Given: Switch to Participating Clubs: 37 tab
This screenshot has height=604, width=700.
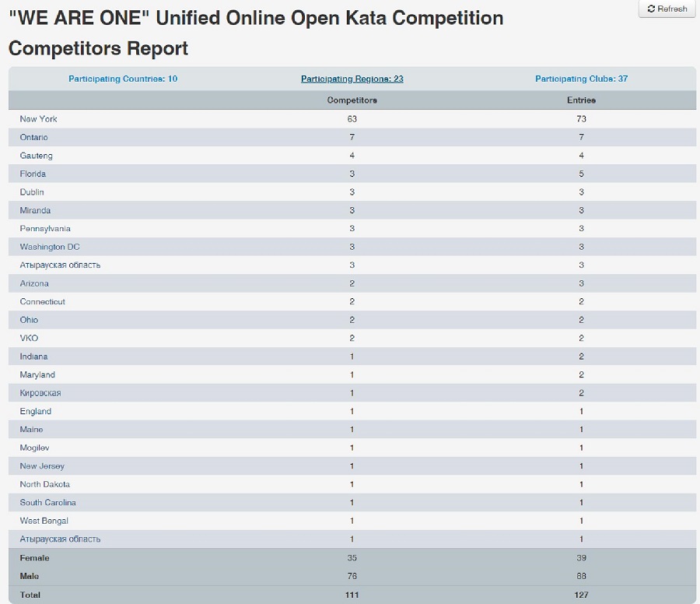Looking at the screenshot, I should [581, 79].
